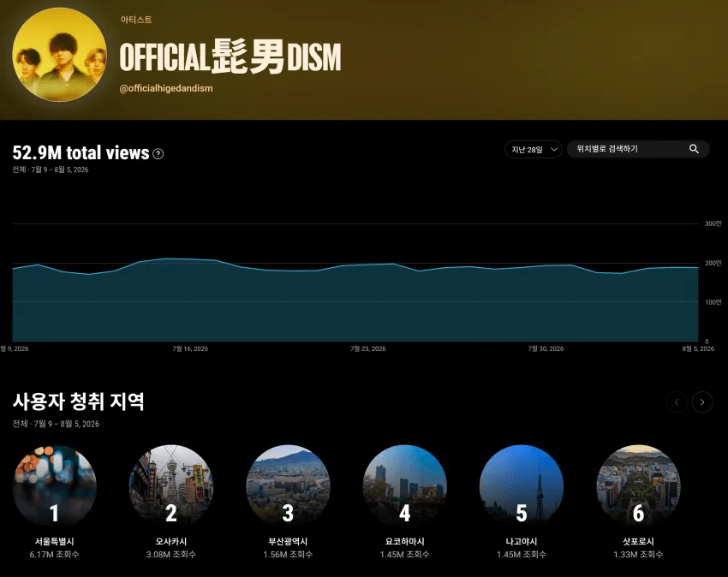
Task: Select the 오사카시 city thumbnail ranked 2
Action: pyautogui.click(x=171, y=486)
